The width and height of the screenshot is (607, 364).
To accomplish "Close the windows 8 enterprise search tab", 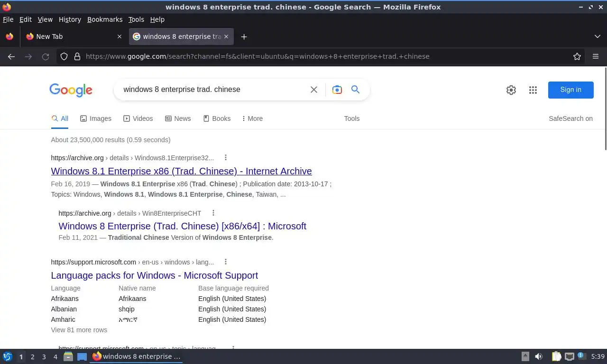I will (226, 36).
